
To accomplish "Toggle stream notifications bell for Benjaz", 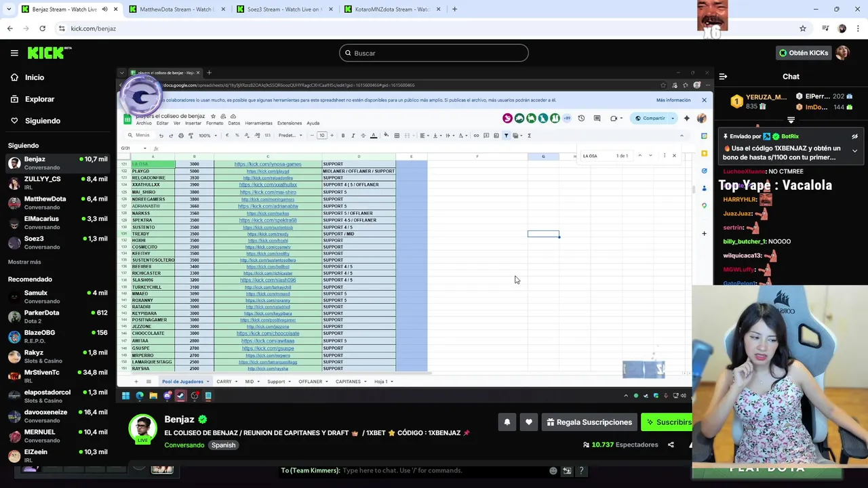I will (x=507, y=422).
